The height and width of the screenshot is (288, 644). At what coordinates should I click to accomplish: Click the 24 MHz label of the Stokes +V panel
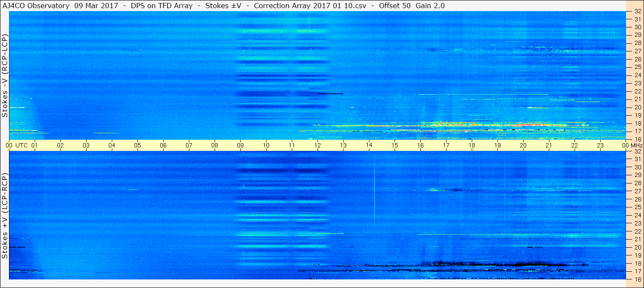(x=637, y=215)
